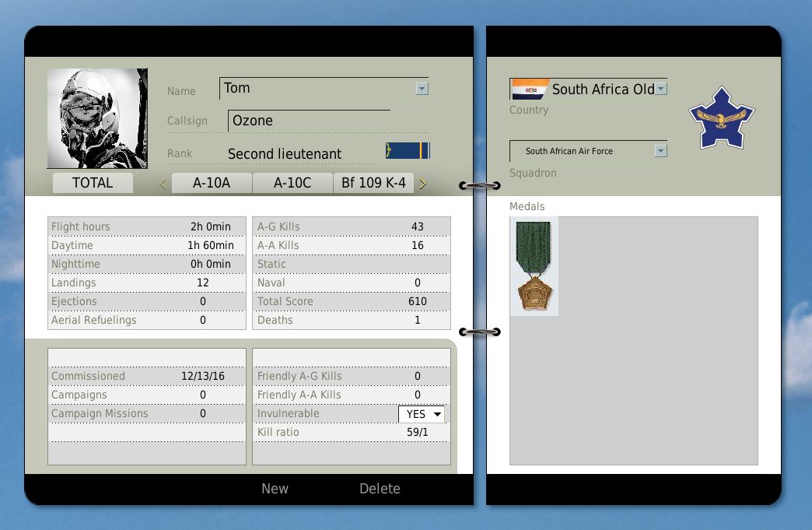Click the lower binder ring clasp
The image size is (812, 530).
click(x=480, y=332)
